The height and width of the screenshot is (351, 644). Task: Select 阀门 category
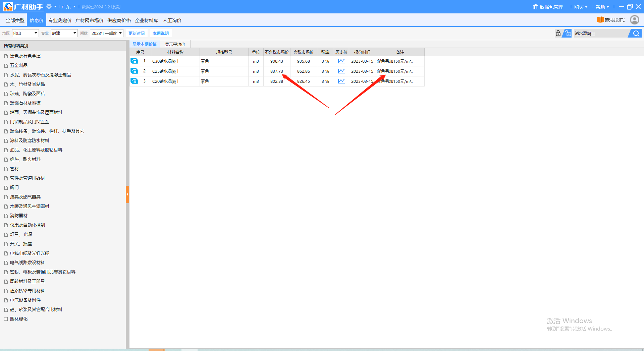tap(14, 187)
